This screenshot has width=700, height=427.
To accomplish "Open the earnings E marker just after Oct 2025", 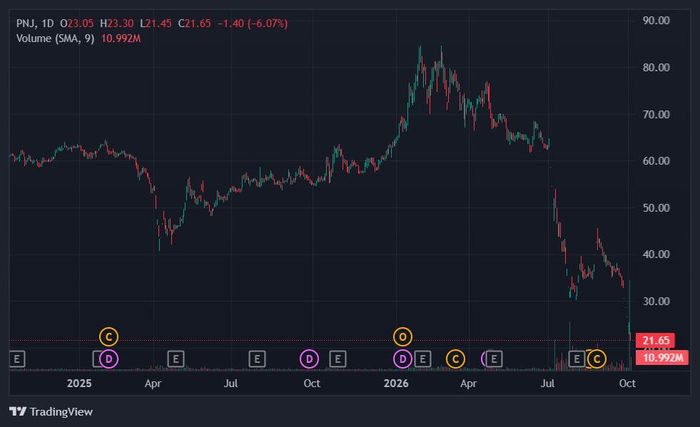I will [x=338, y=359].
